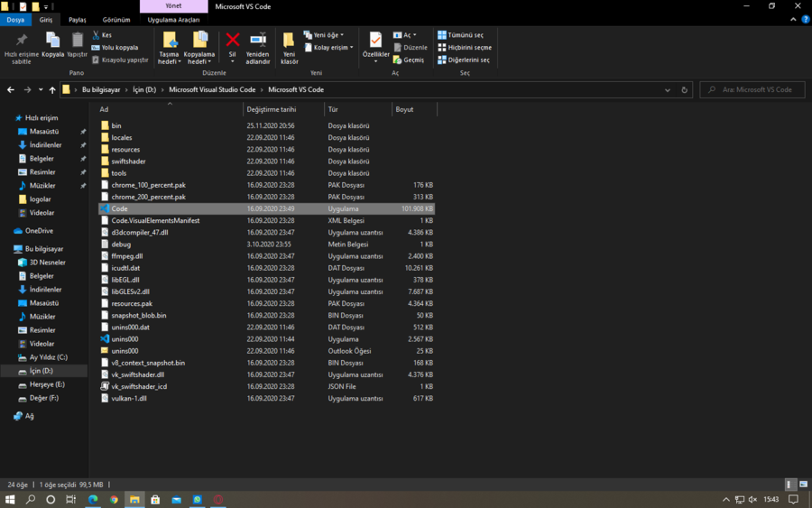Click Tümünü seç to select all
This screenshot has height=508, width=812.
click(x=461, y=35)
